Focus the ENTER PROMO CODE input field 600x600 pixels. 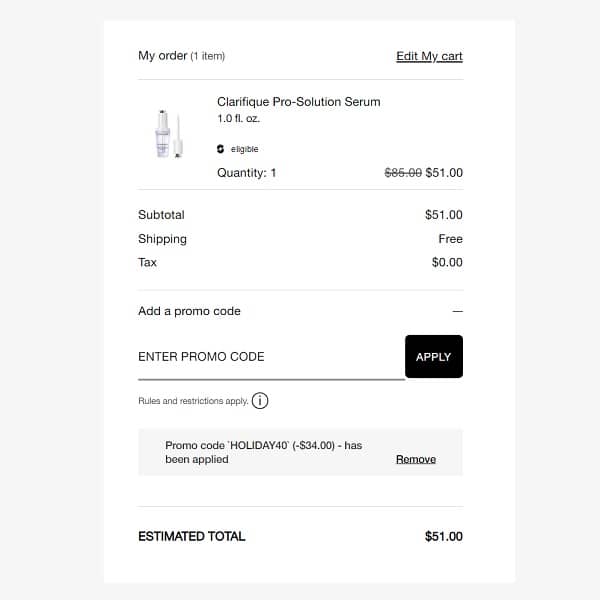point(270,357)
